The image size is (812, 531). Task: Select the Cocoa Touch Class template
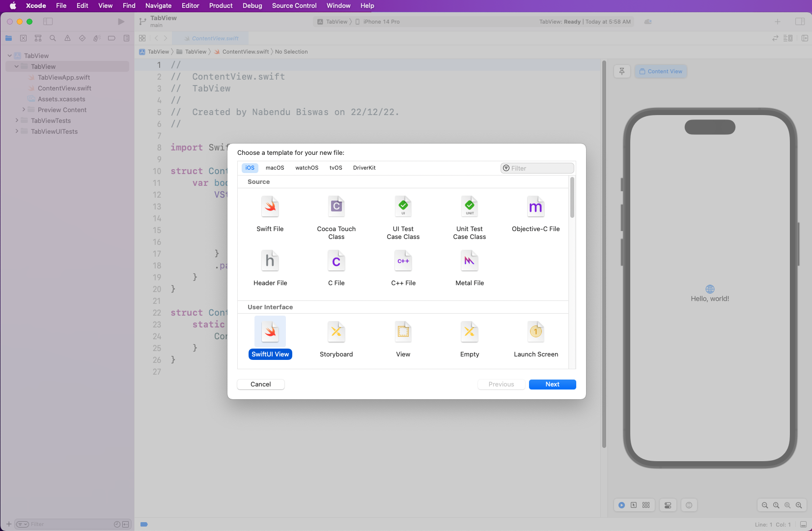[x=336, y=218]
